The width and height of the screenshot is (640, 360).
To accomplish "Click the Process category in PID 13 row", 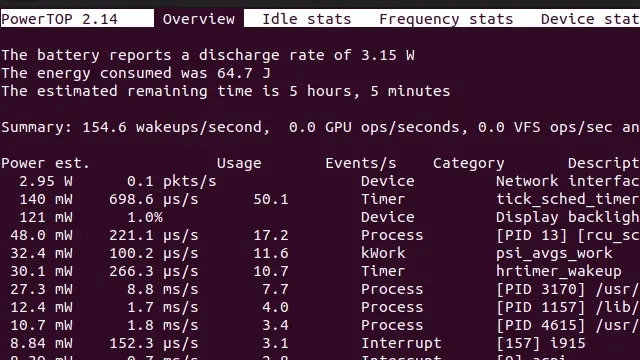I will click(x=392, y=235).
